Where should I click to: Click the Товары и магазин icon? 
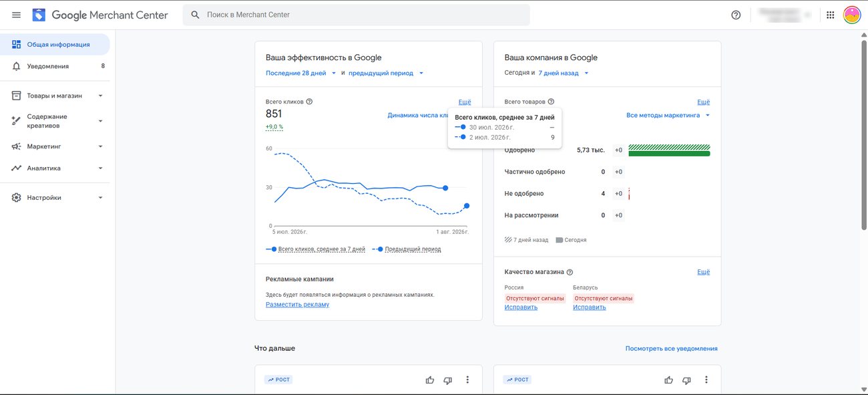coord(17,96)
